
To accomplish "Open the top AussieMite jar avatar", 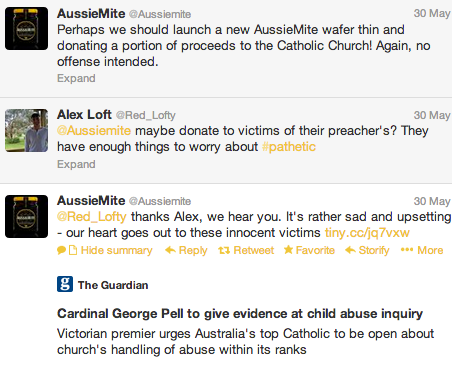I will pos(26,29).
